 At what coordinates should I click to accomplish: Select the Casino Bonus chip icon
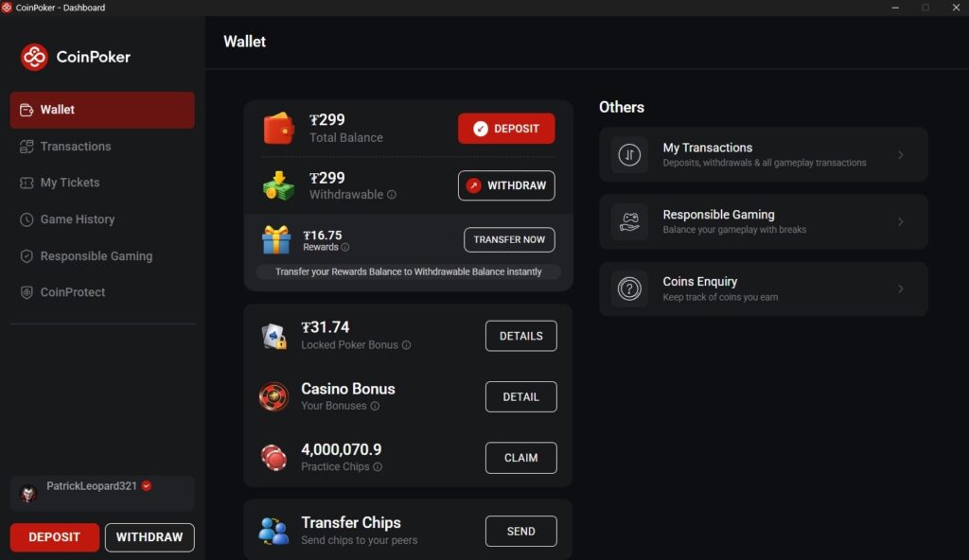[x=274, y=396]
